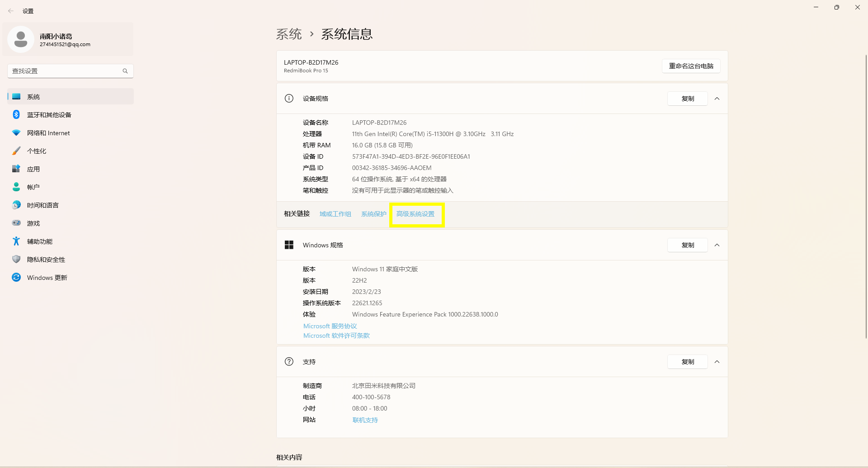Click the back arrow icon in Settings
This screenshot has width=868, height=468.
pos(11,11)
